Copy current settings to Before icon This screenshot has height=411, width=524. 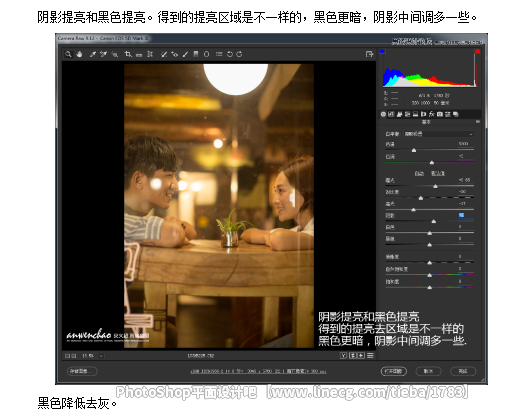[x=361, y=356]
